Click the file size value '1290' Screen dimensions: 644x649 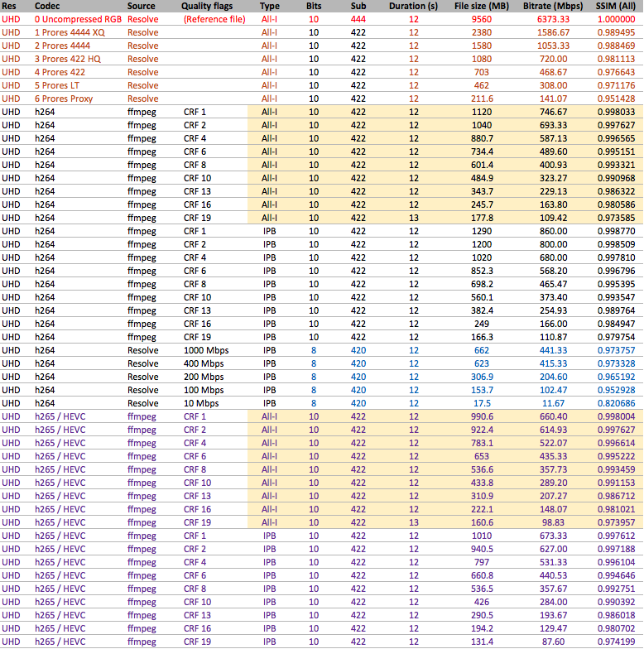(482, 232)
